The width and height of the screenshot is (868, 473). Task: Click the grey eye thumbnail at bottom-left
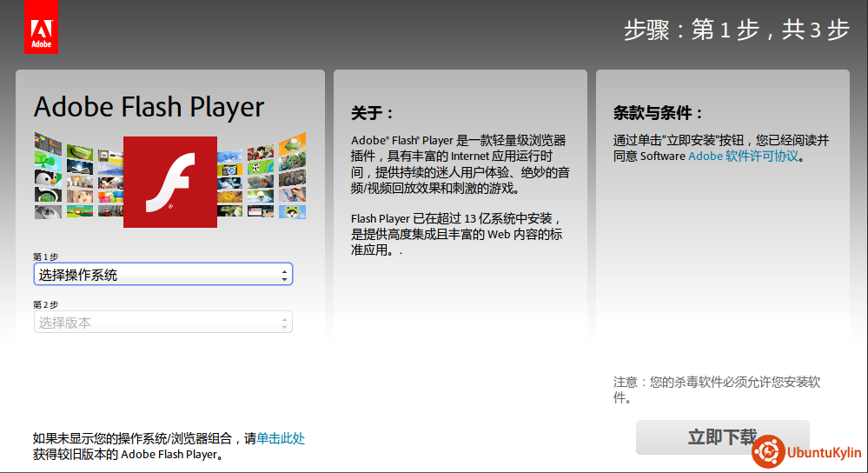[x=48, y=211]
